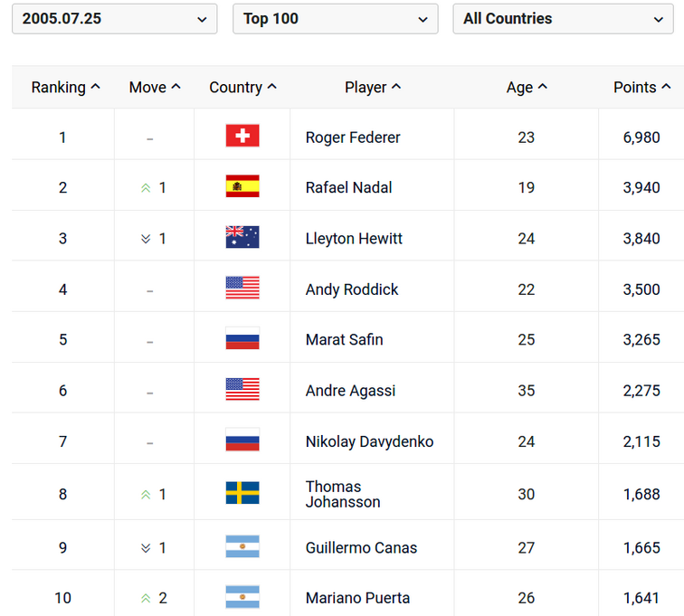Click the US flag beside Andy Roddick

242,289
